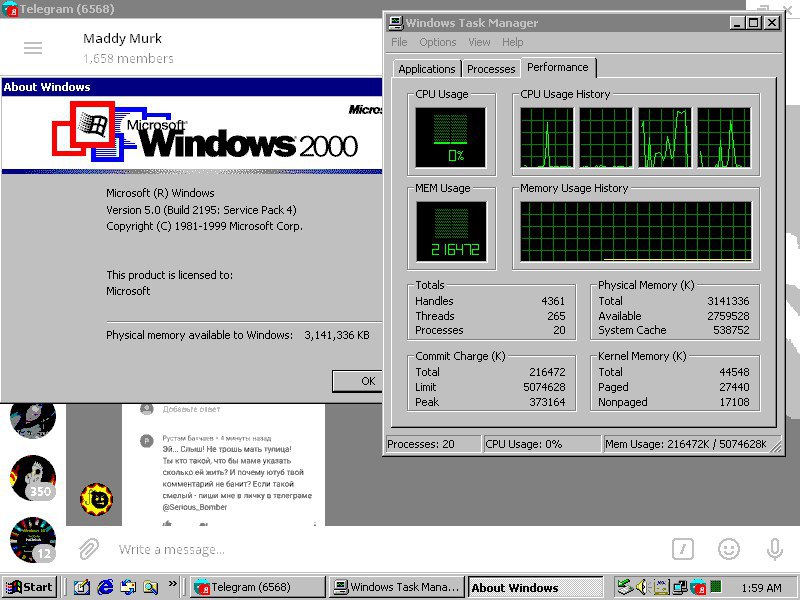This screenshot has height=600, width=800.
Task: Click the @Serious_Bomber mention in message
Action: (x=195, y=507)
